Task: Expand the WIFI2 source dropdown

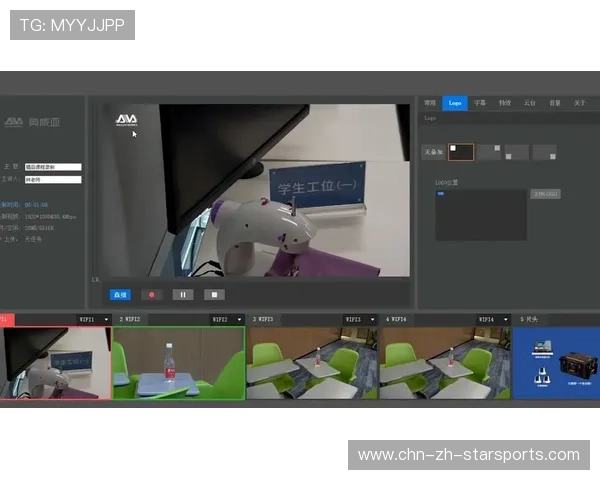Action: tap(222, 319)
